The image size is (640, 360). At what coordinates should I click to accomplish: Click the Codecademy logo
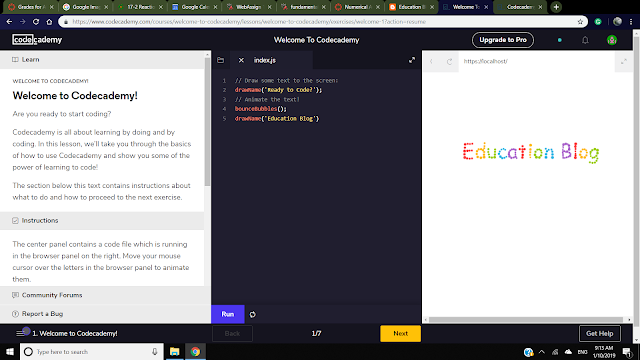tap(37, 40)
